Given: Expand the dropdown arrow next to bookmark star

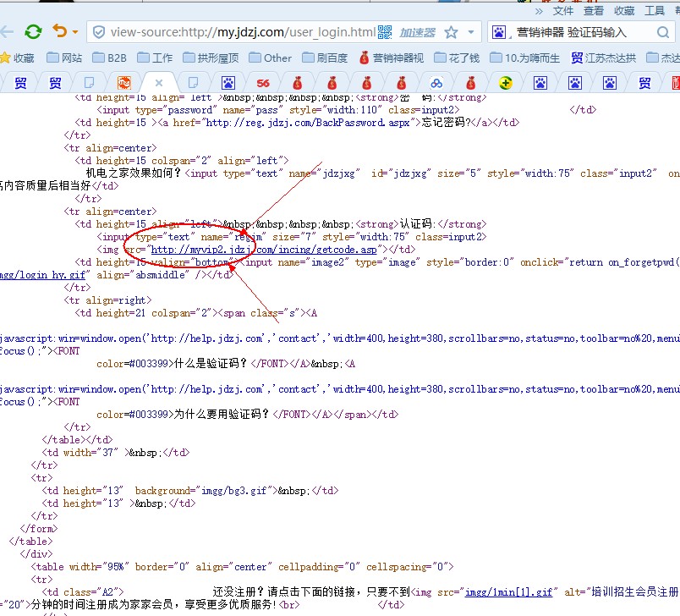Looking at the screenshot, I should click(x=471, y=33).
